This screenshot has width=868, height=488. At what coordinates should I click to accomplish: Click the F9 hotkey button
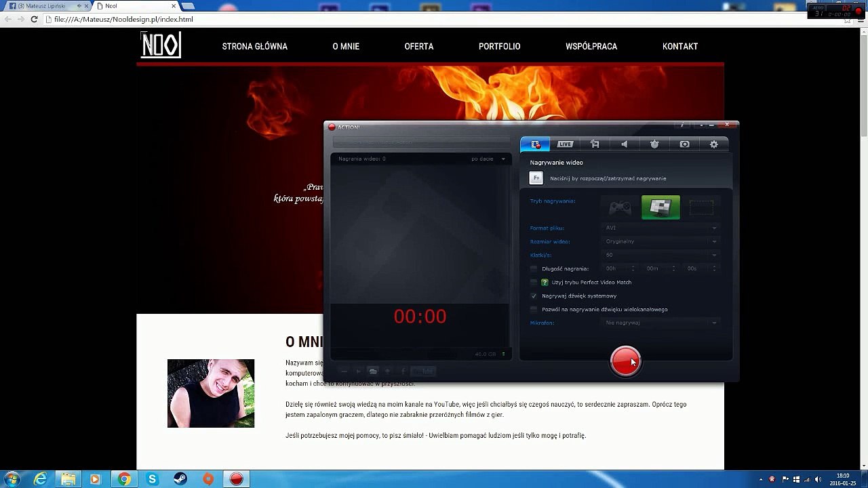click(536, 178)
